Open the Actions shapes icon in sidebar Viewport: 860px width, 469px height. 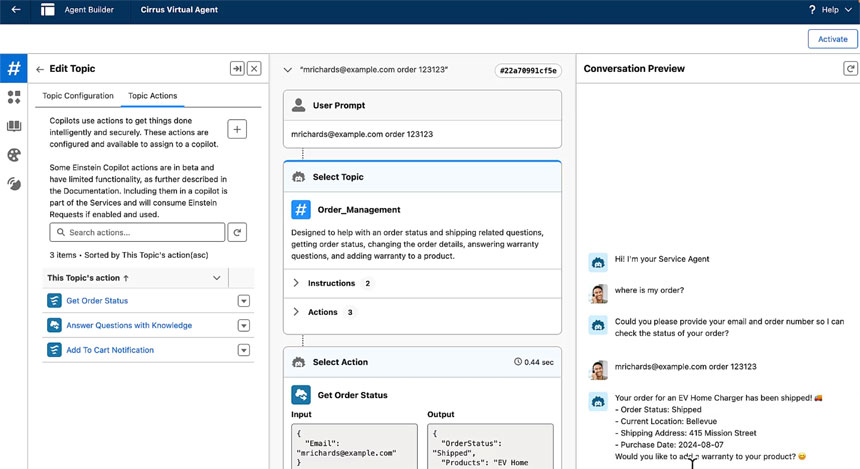point(14,98)
